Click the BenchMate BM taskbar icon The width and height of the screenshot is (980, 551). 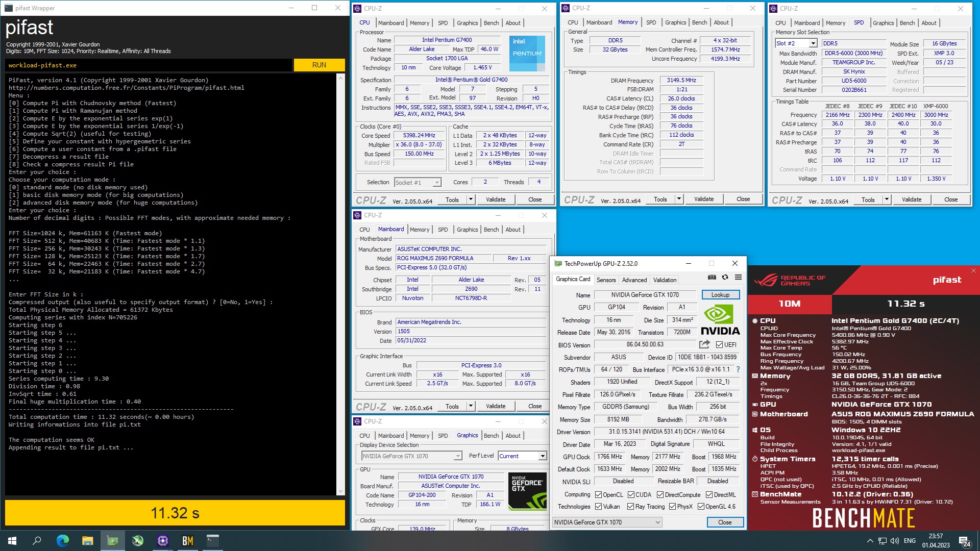(188, 541)
